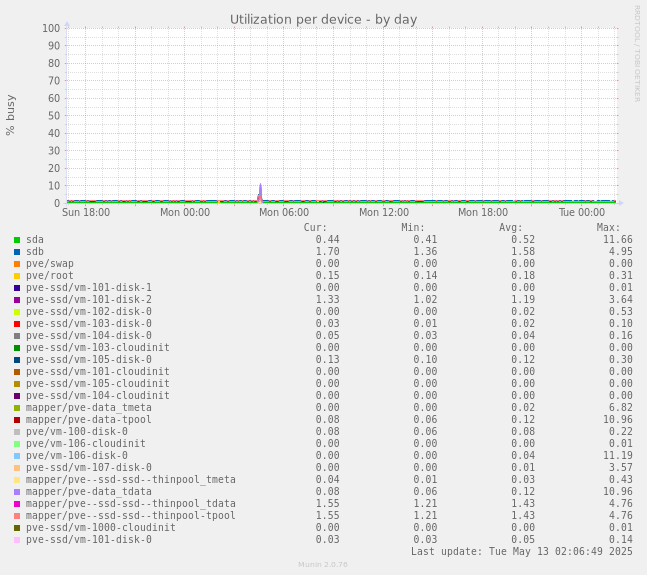Click the Tue 00:00 time axis label
This screenshot has width=647, height=575.
[582, 212]
